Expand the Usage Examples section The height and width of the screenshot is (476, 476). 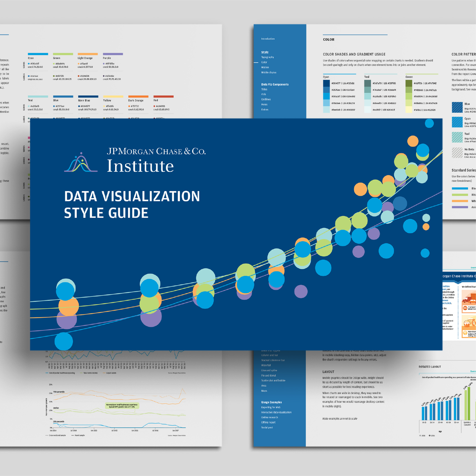tap(272, 402)
